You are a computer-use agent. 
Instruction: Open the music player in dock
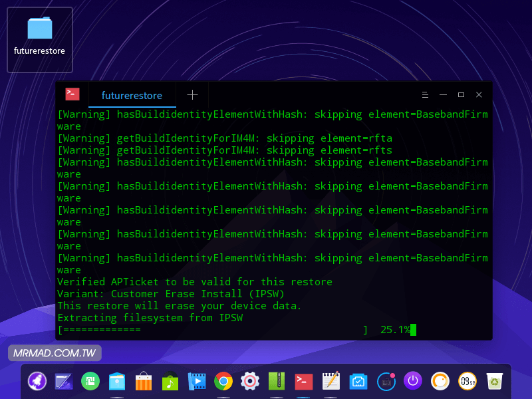(170, 381)
